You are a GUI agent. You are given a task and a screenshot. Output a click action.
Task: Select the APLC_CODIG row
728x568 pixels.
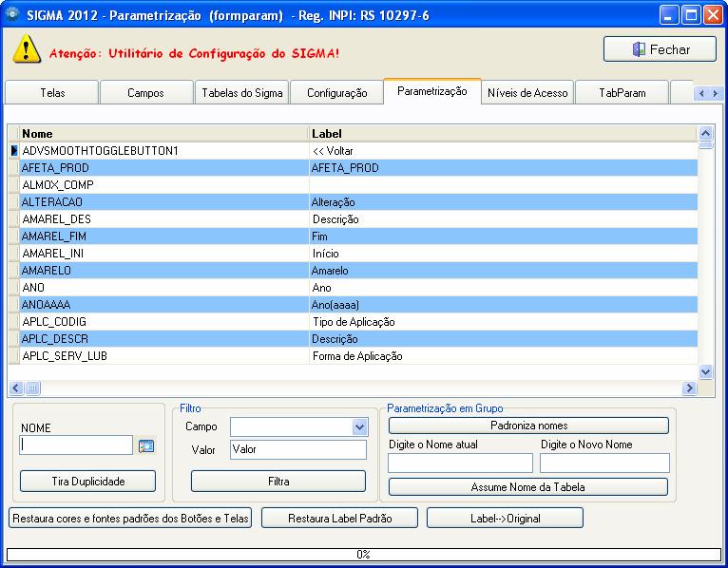pos(353,322)
